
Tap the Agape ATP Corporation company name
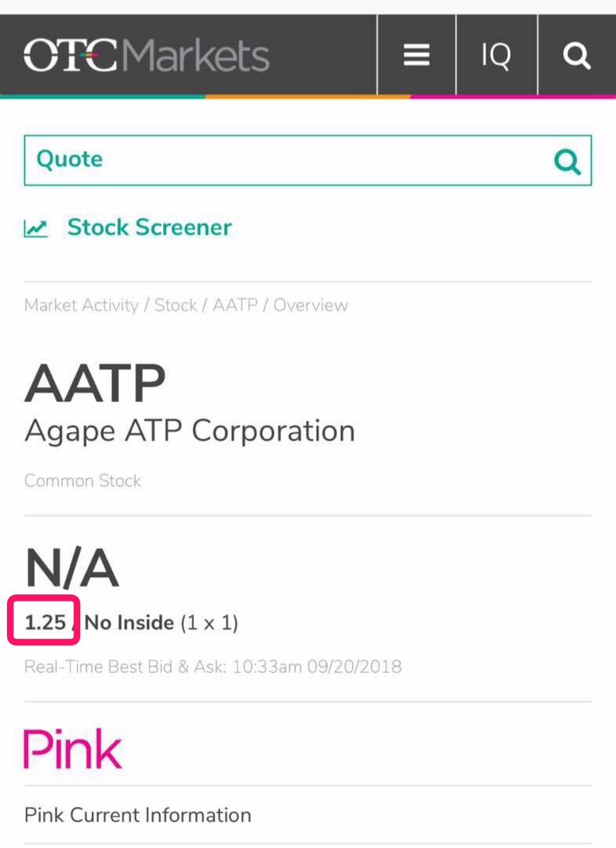coord(190,432)
